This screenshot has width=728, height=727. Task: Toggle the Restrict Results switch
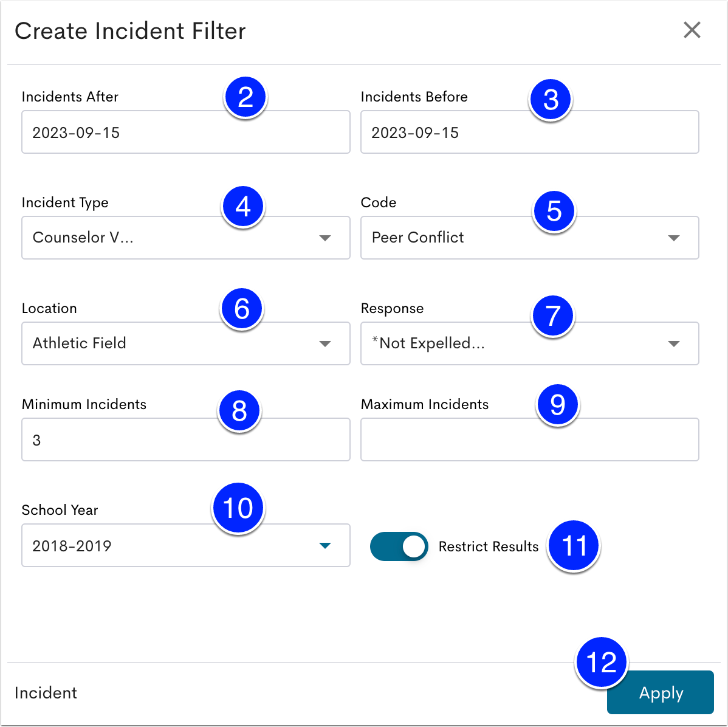[399, 546]
